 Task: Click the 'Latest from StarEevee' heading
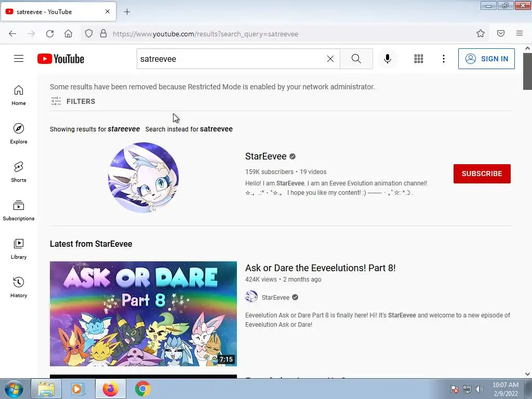(91, 244)
